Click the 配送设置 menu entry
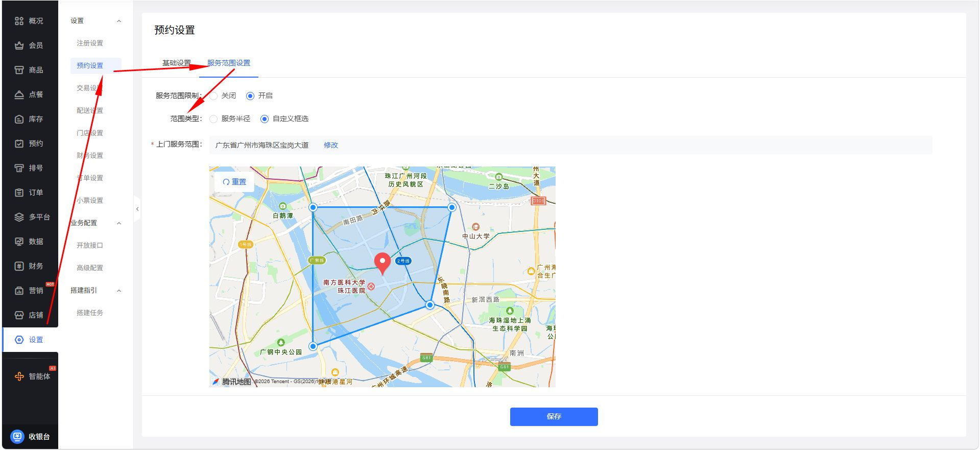980x450 pixels. click(x=90, y=111)
